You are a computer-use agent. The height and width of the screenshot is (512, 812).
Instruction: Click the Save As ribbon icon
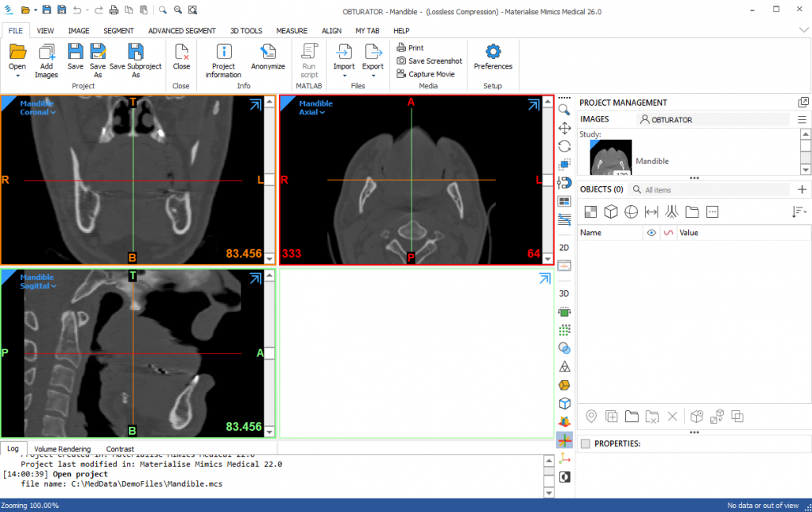[x=97, y=60]
